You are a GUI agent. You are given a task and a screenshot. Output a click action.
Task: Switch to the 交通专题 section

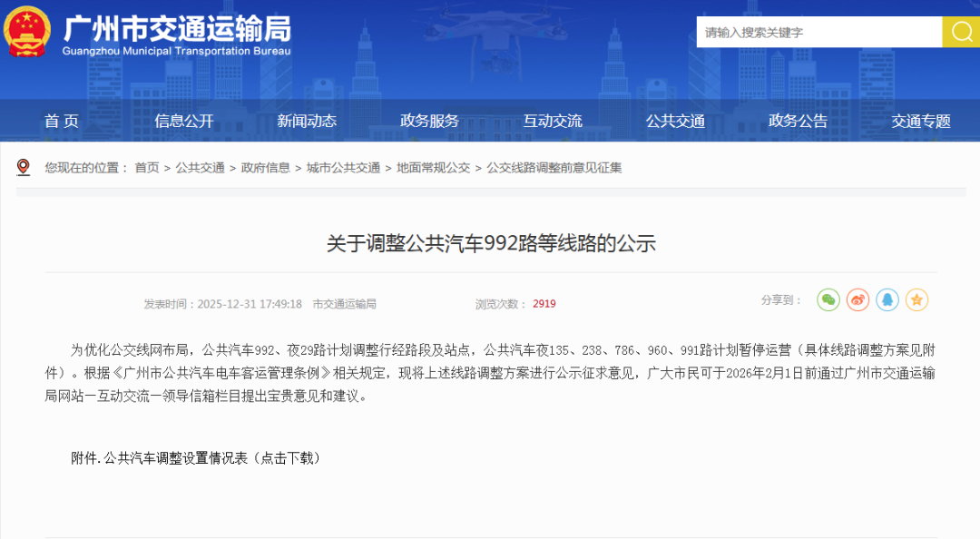pos(920,121)
